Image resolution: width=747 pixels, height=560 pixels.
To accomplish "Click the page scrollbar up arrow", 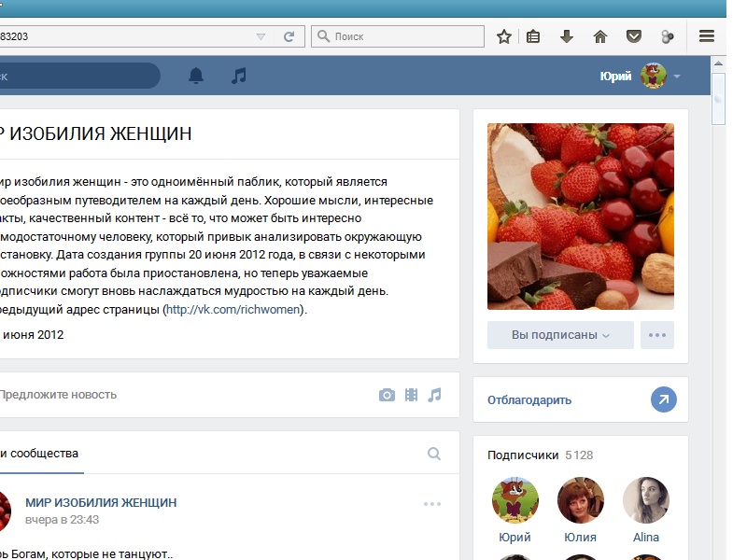I will point(718,63).
